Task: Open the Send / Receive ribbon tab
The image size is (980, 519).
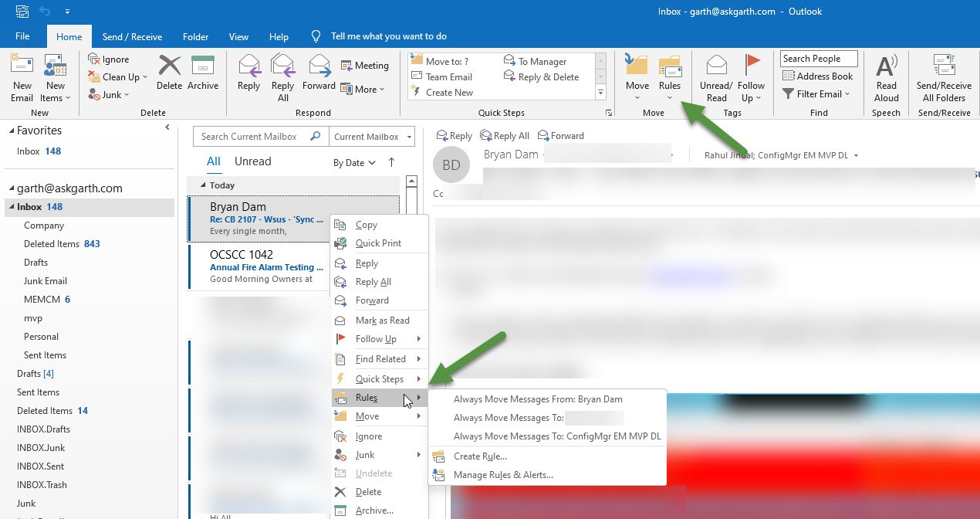Action: (x=132, y=36)
